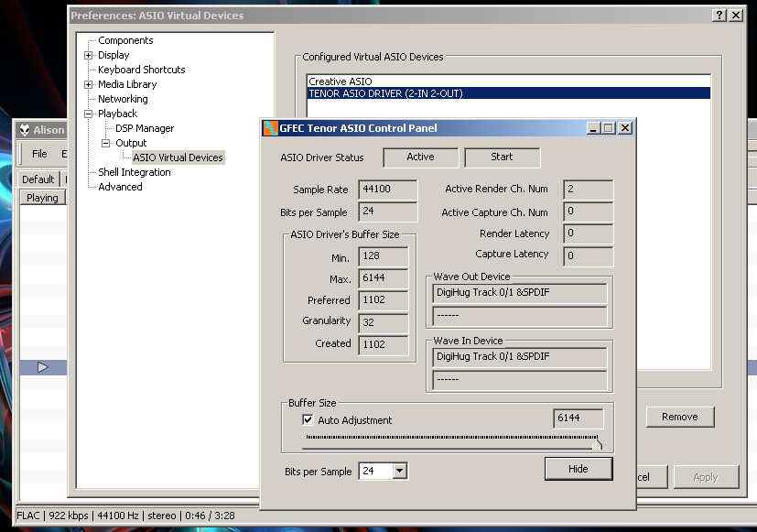Screen dimensions: 757x532
Task: Minimize the GFEC Tenor ASIO Control Panel
Action: click(x=594, y=128)
